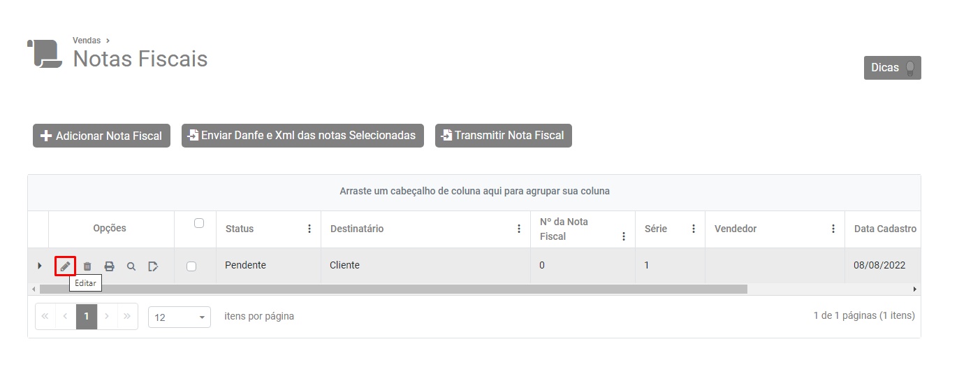Go to page 1 in pagination
The image size is (980, 365).
pyautogui.click(x=87, y=316)
